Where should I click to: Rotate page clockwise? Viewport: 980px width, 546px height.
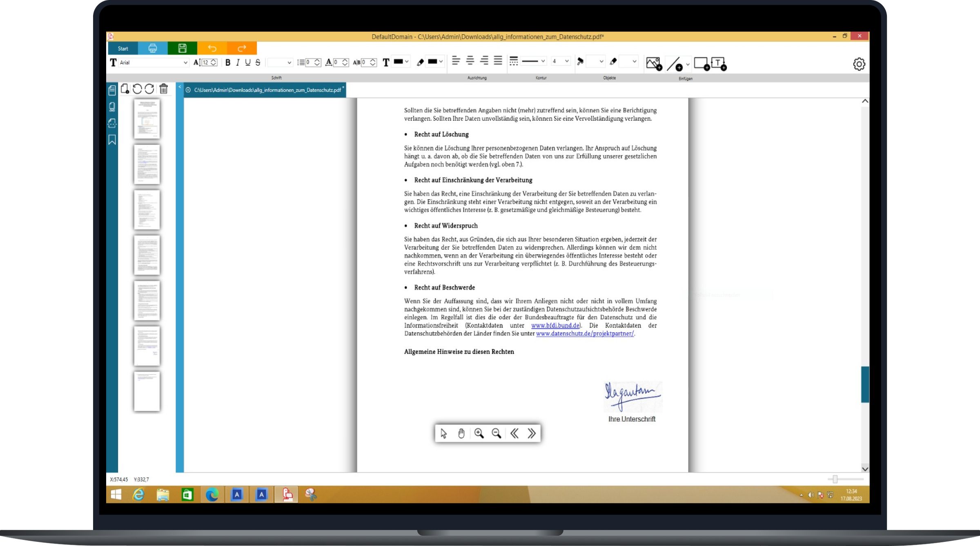pyautogui.click(x=149, y=89)
